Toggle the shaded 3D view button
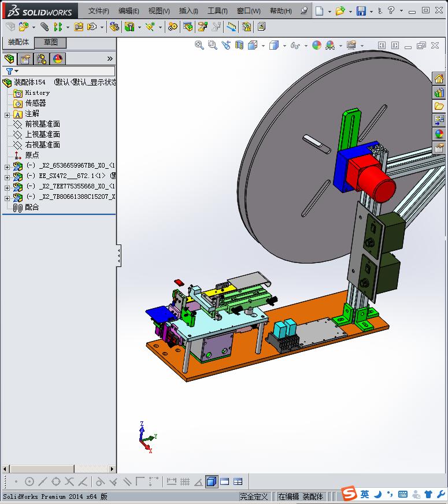 [212, 481]
